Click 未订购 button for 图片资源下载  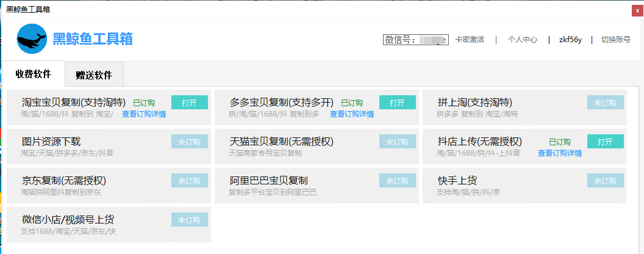189,142
